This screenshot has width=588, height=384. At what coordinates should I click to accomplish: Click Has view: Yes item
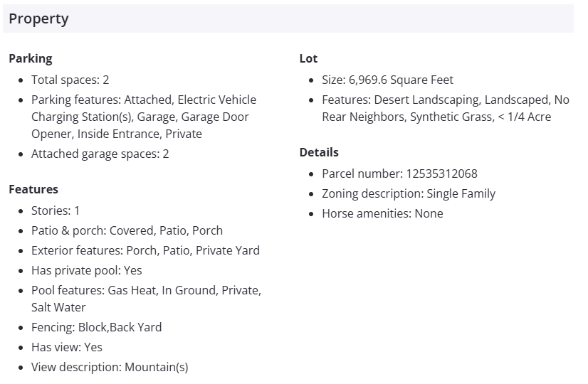[67, 347]
